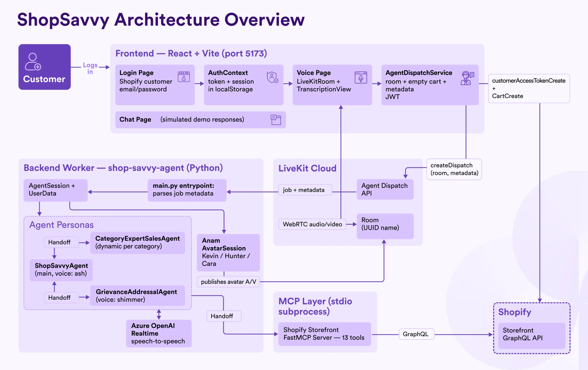Click the "Logs in" arrow label
588x370 pixels.
(x=90, y=68)
